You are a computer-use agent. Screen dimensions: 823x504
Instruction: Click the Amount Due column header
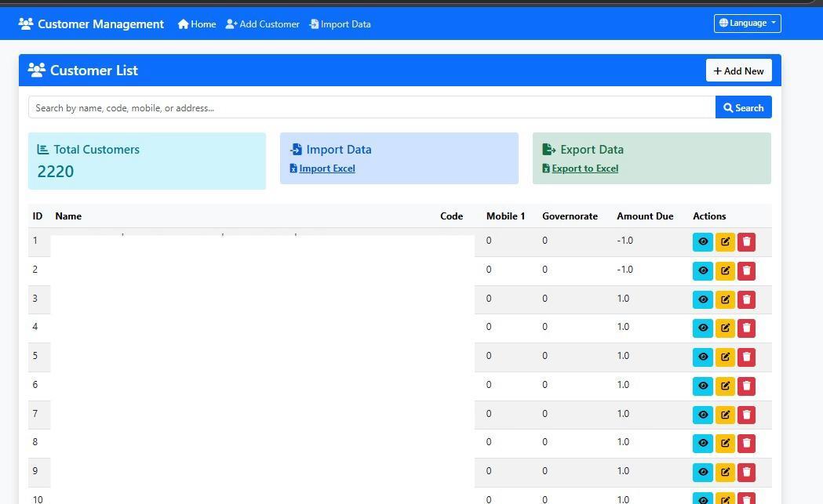tap(645, 216)
